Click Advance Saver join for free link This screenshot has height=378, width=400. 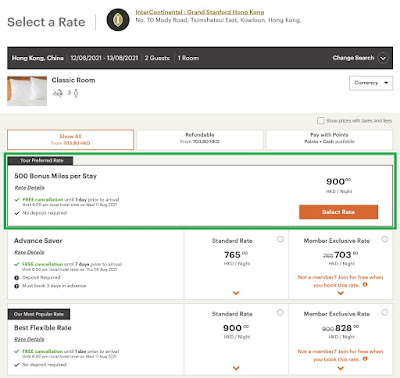tap(340, 281)
